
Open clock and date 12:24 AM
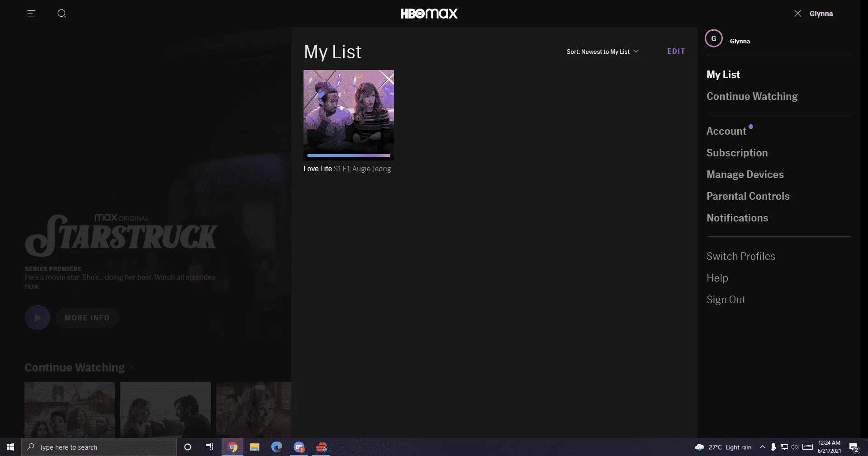829,447
